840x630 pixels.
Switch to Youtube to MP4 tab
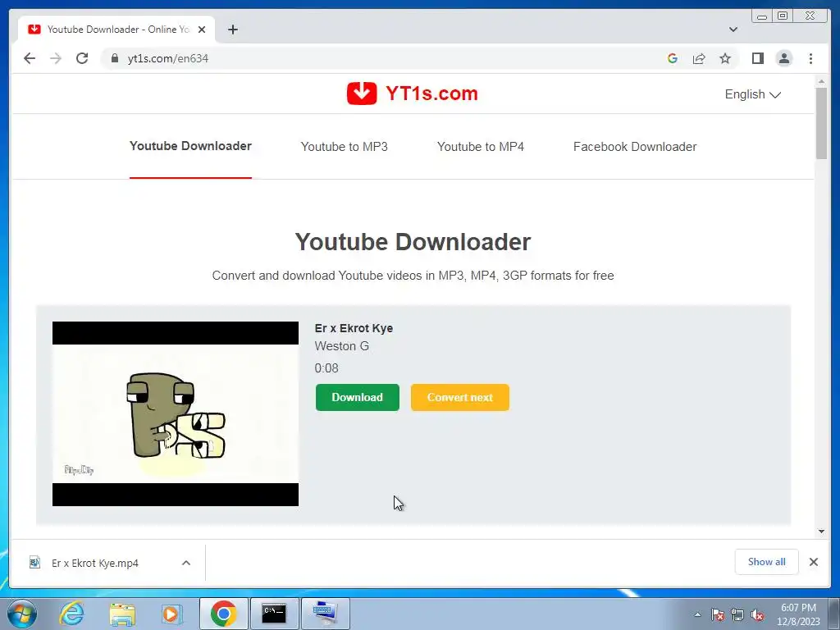pyautogui.click(x=481, y=147)
